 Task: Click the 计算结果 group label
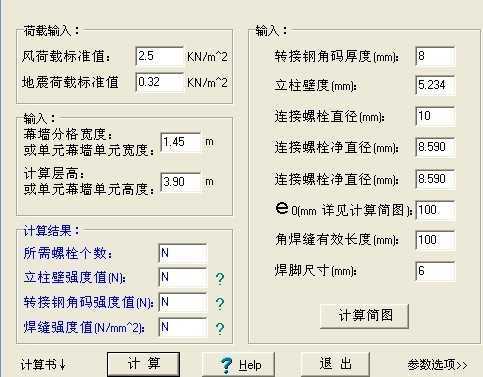click(x=52, y=230)
